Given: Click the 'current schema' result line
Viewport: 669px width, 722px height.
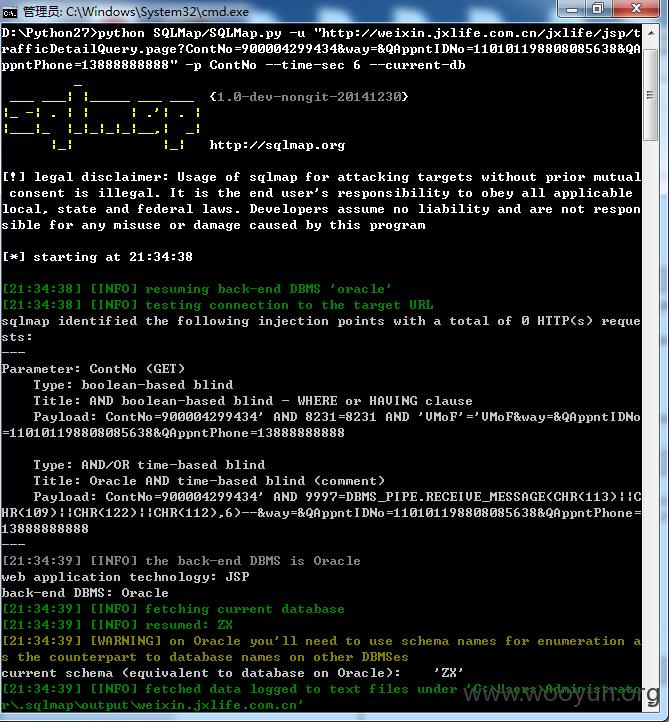Looking at the screenshot, I should (233, 673).
